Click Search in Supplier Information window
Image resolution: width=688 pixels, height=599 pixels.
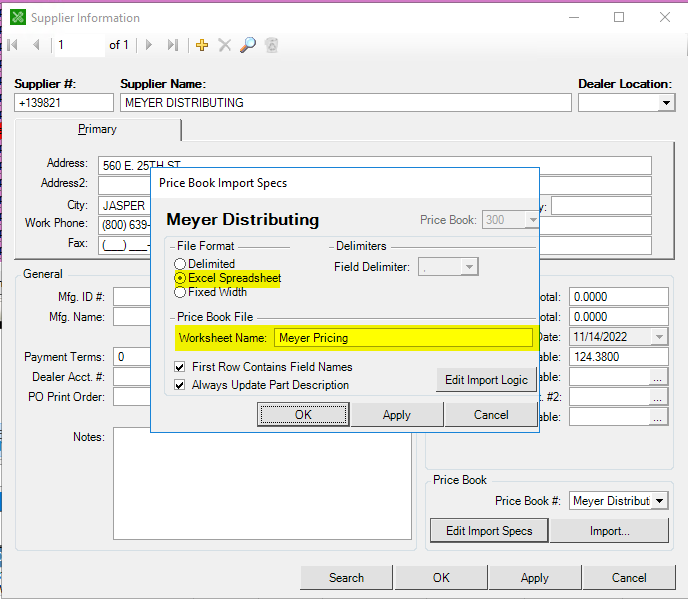tap(346, 577)
